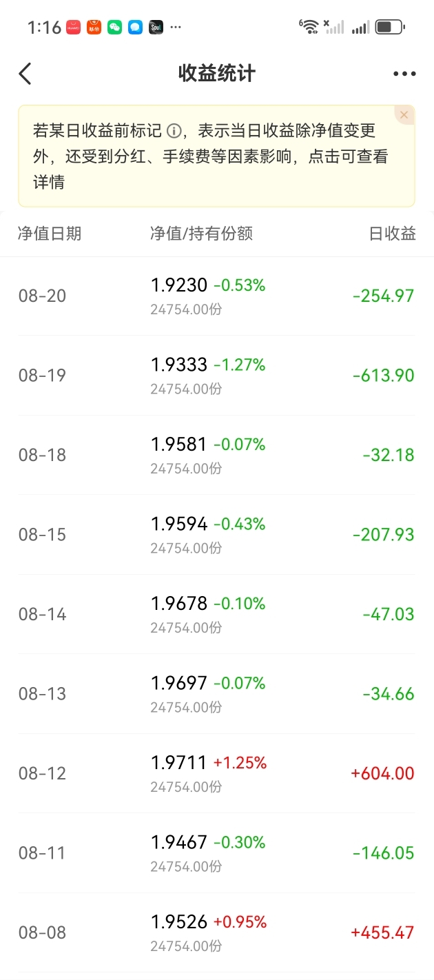
Task: Open the three-dot more options menu
Action: click(x=404, y=74)
